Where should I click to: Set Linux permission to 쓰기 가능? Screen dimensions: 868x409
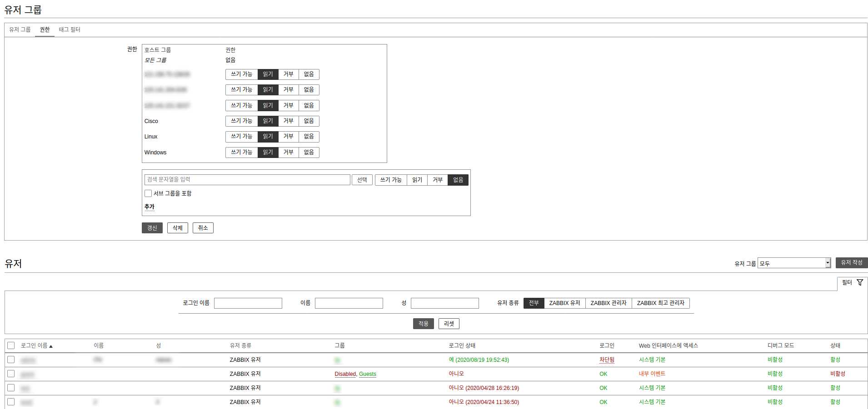[x=241, y=137]
